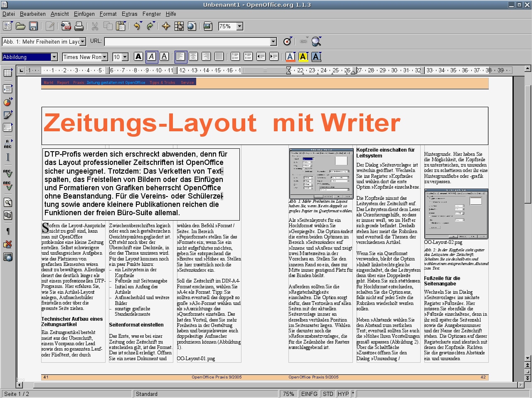
Task: Click the Save document floppy icon
Action: coord(34,26)
